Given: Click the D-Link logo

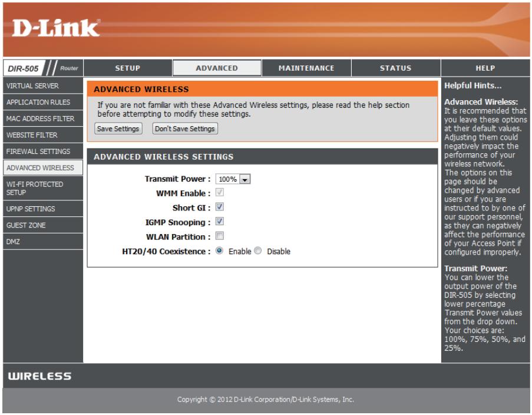Looking at the screenshot, I should coord(56,28).
